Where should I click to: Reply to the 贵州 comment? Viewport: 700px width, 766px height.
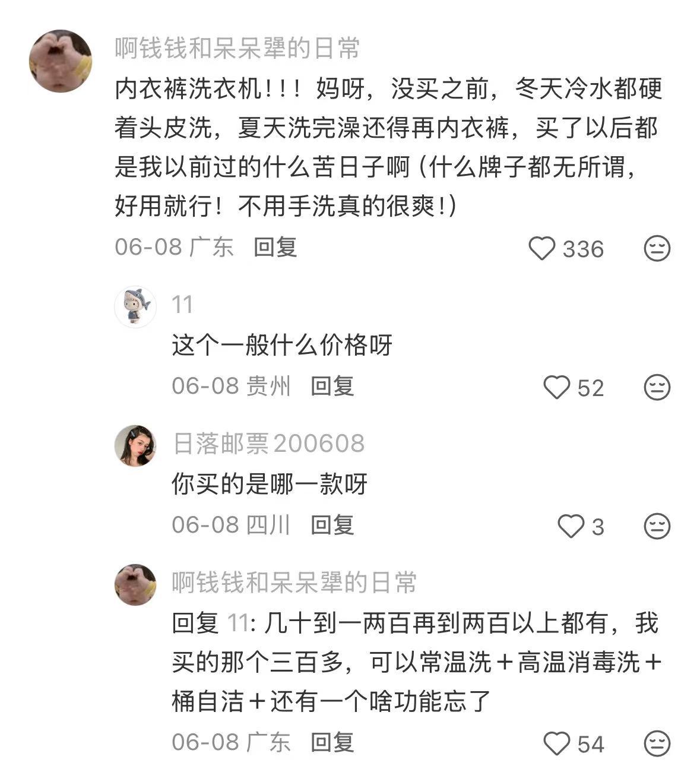332,386
